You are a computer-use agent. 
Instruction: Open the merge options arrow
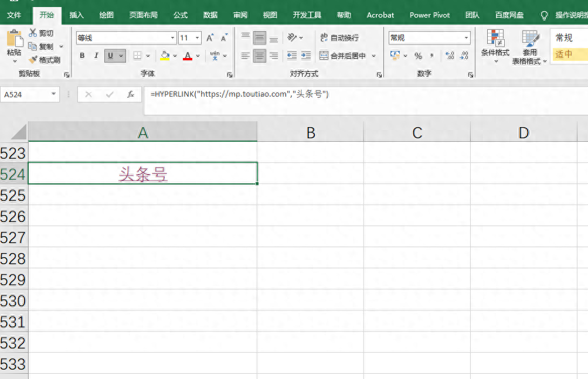click(373, 56)
